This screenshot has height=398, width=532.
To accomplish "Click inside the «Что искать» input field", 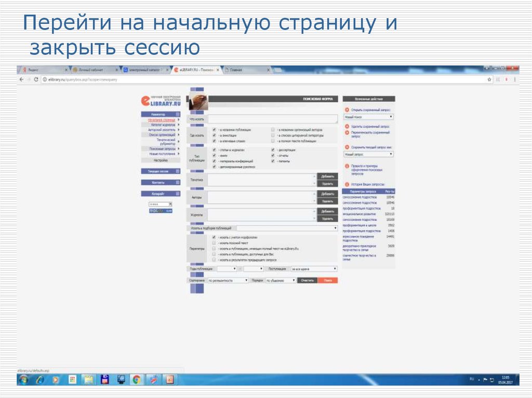I will (x=271, y=119).
